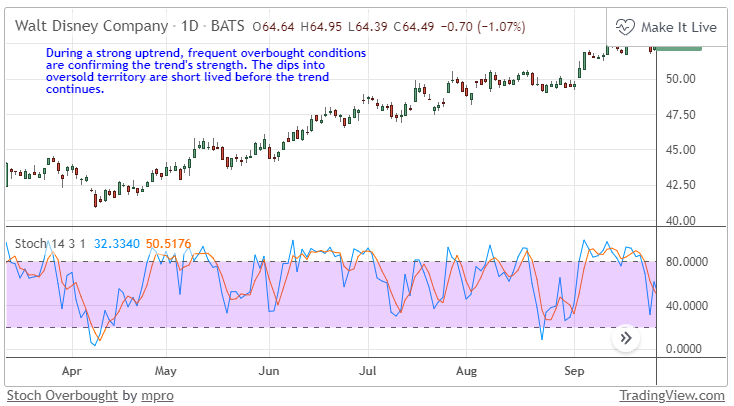Click the Make It Live button
The image size is (734, 406).
(x=667, y=27)
